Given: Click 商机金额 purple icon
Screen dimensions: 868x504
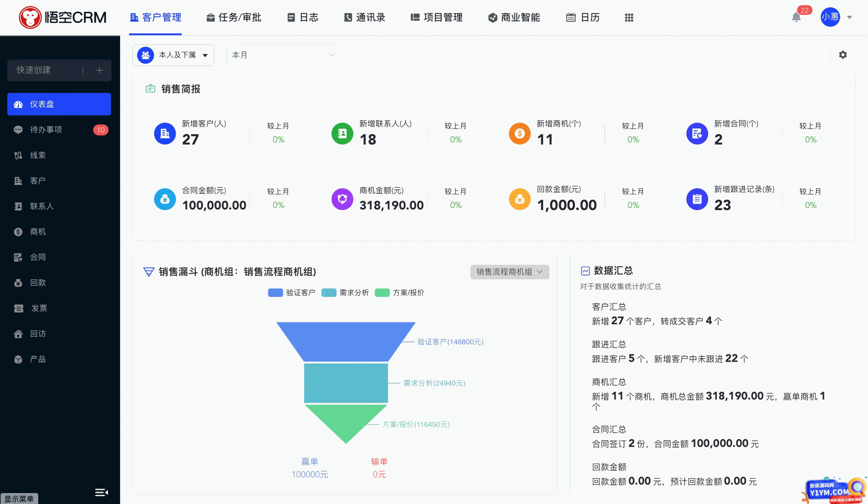Looking at the screenshot, I should point(342,199).
